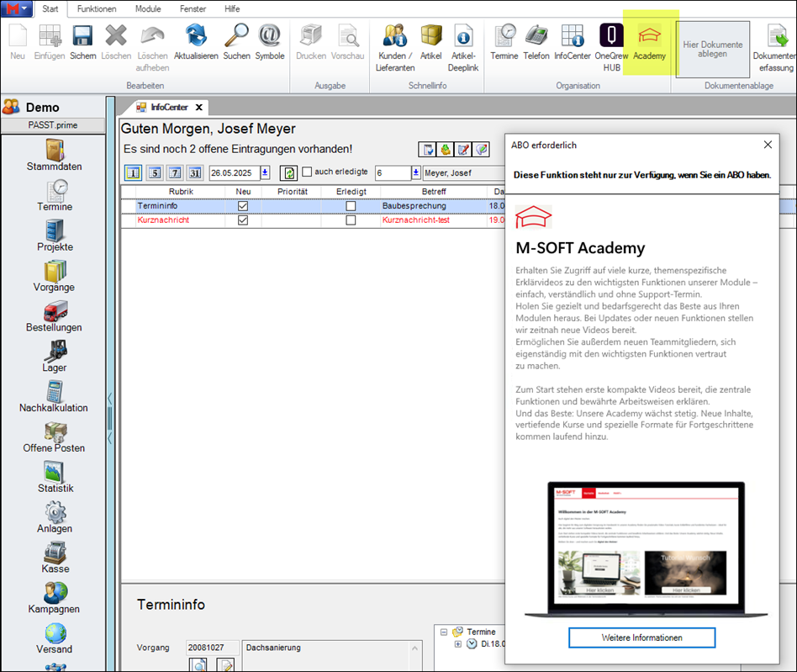
Task: Switch to 7-day calendar view
Action: coord(175,172)
